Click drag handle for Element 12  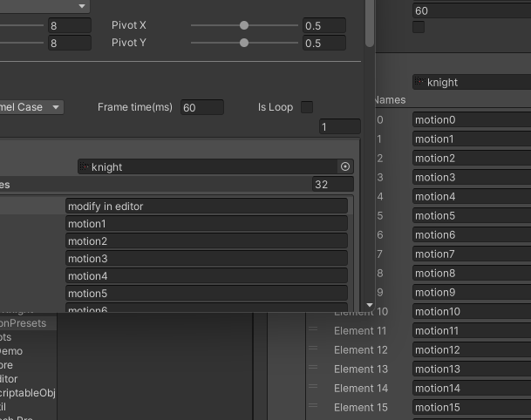tap(313, 348)
